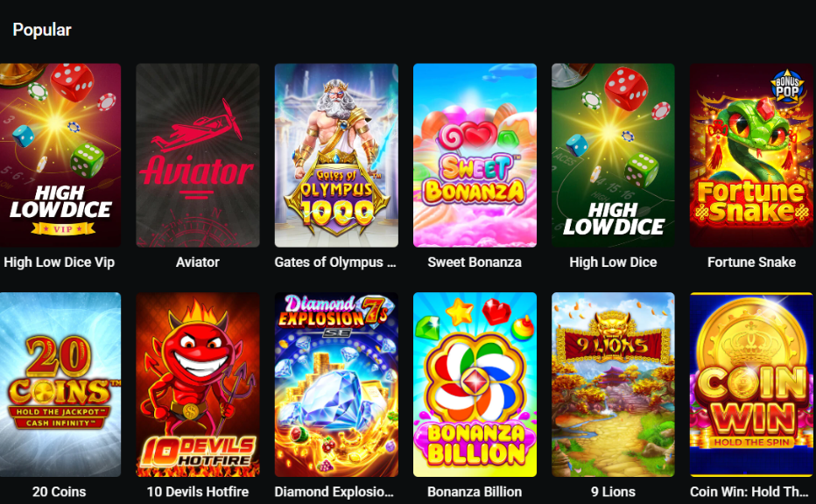The width and height of the screenshot is (816, 504).
Task: Select the Gates of Olympus 1000 tile
Action: coord(336,155)
